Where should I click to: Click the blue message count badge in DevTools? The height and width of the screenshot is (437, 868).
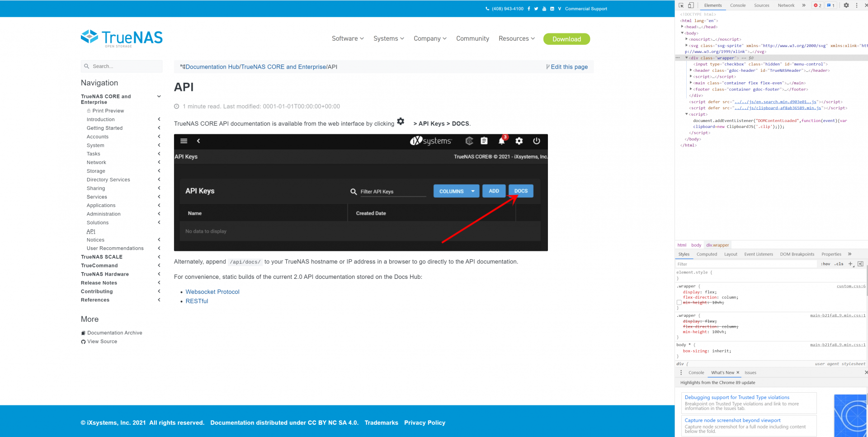pos(830,5)
